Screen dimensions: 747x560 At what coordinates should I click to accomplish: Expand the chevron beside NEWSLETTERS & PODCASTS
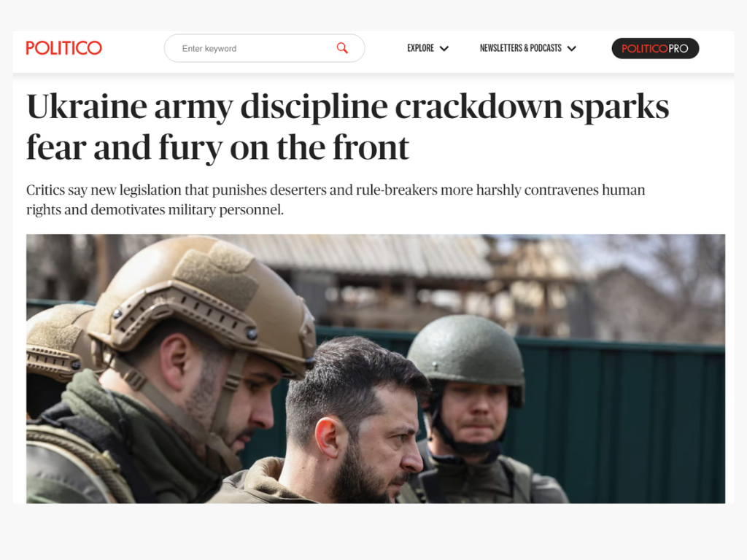(x=572, y=49)
